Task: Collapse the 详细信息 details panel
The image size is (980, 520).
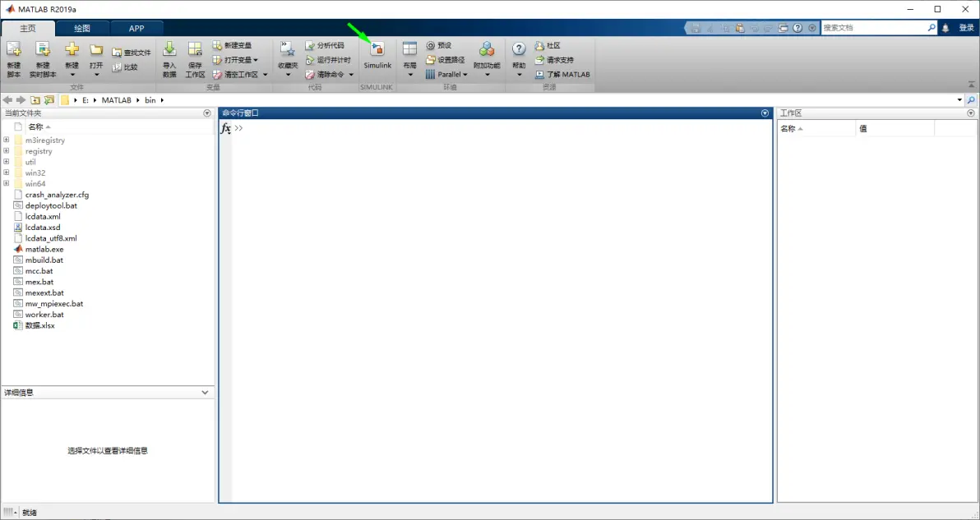Action: click(205, 393)
